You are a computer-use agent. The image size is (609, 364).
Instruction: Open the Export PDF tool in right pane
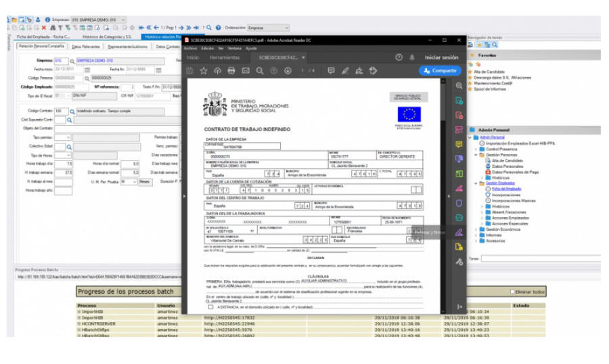pos(459,101)
